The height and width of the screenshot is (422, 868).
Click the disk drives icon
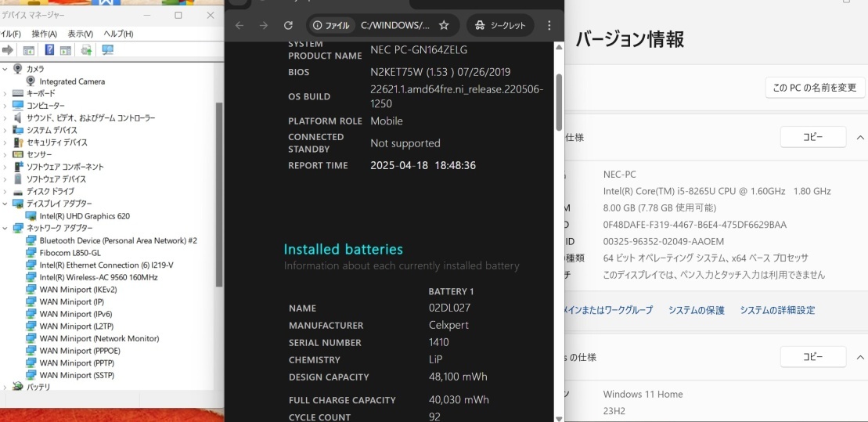pyautogui.click(x=18, y=192)
